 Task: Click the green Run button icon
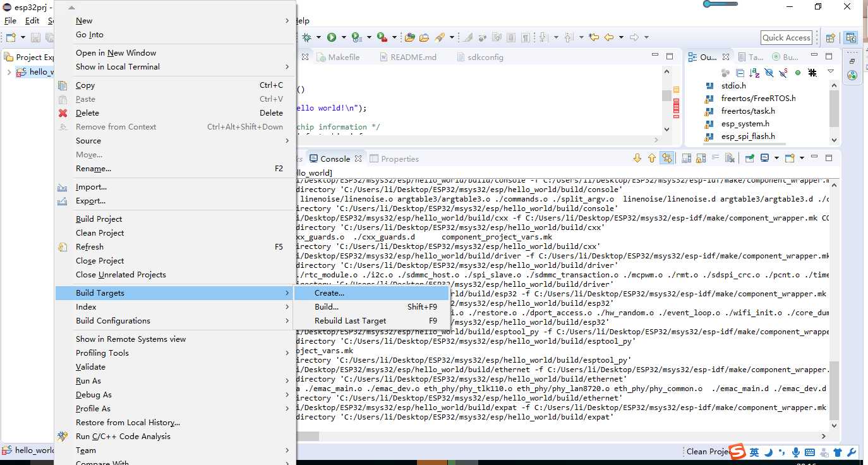(332, 38)
